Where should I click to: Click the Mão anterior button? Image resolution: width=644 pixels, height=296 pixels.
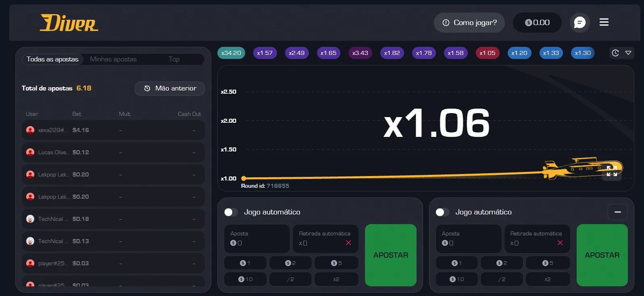click(170, 88)
